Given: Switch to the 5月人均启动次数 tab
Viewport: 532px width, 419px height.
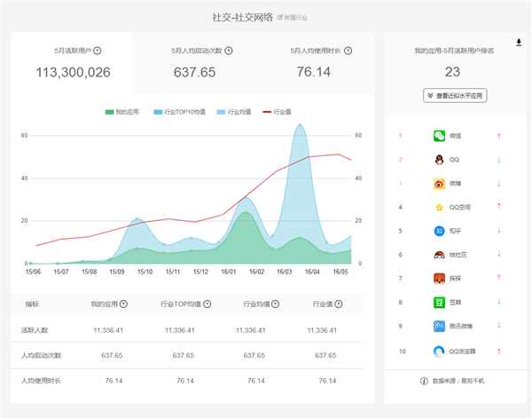Looking at the screenshot, I should tap(202, 62).
